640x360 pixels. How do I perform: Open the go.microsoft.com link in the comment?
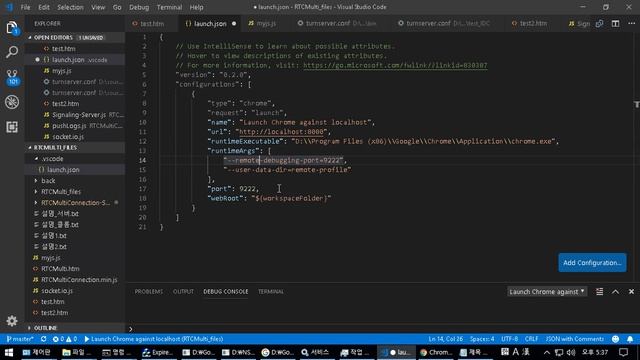(395, 65)
